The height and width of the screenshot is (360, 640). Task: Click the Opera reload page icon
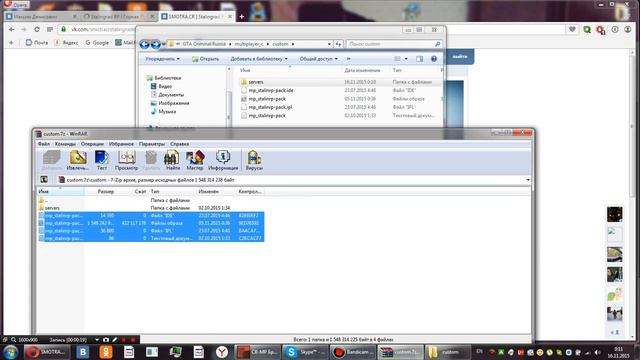(x=37, y=29)
